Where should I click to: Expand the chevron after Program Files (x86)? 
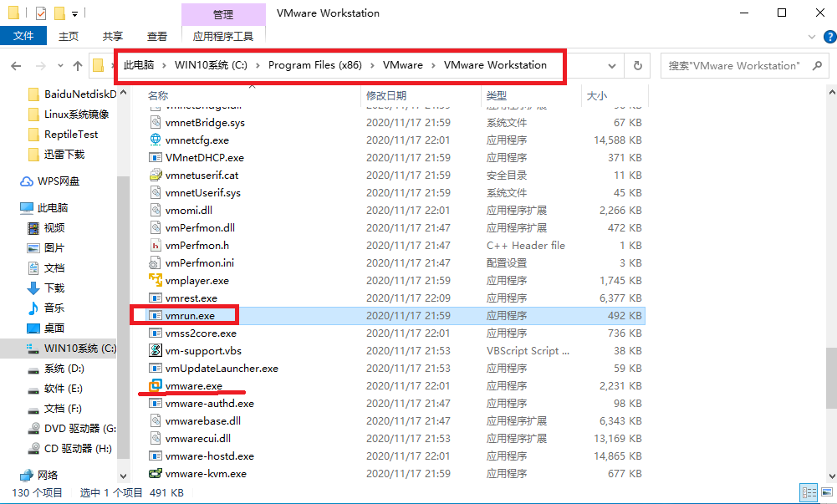[x=373, y=65]
